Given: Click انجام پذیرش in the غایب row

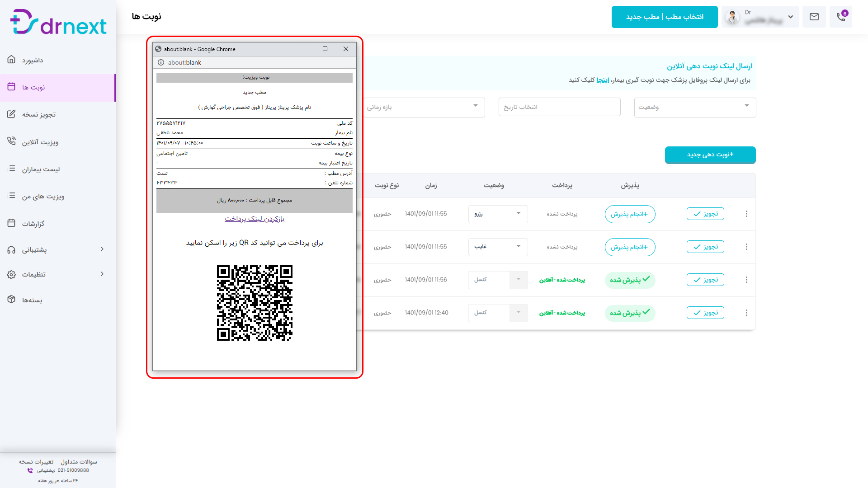Looking at the screenshot, I should 630,247.
